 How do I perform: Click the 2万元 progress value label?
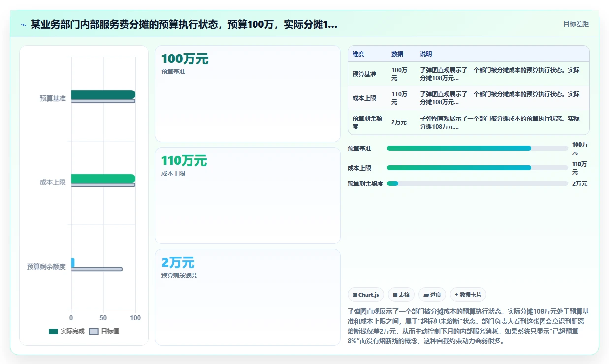[579, 184]
